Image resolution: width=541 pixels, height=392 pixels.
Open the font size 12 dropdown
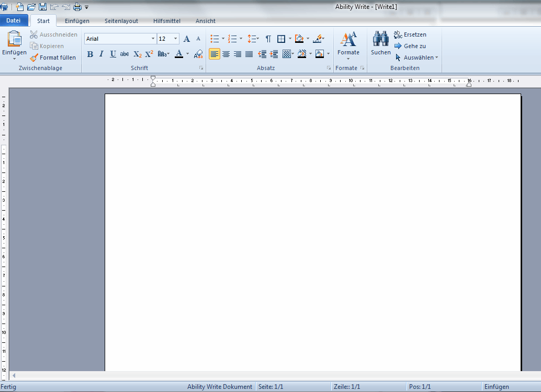176,39
